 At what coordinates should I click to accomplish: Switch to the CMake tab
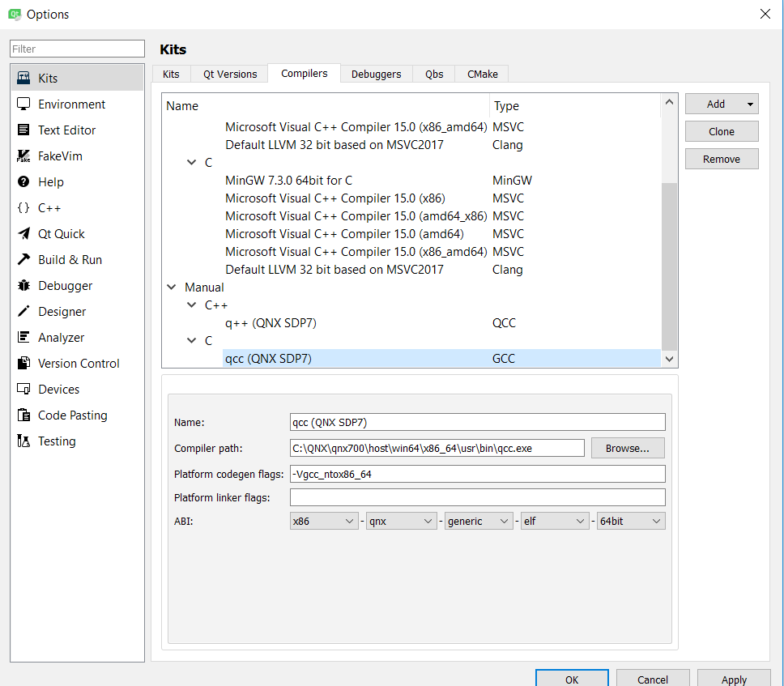[x=483, y=74]
